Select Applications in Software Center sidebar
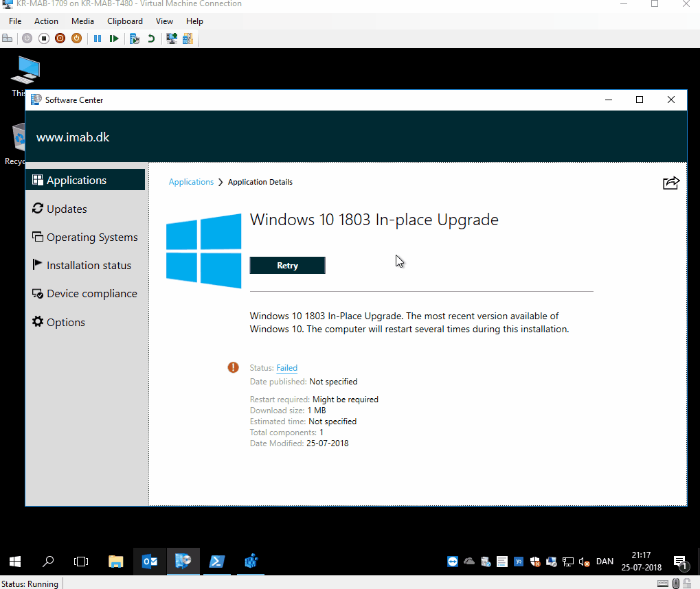This screenshot has width=700, height=589. (85, 180)
